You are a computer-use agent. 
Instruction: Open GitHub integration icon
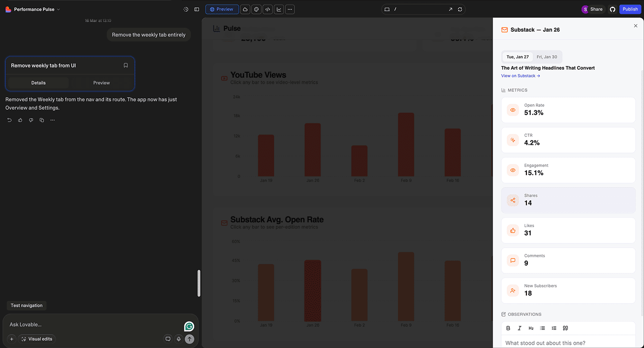tap(612, 9)
